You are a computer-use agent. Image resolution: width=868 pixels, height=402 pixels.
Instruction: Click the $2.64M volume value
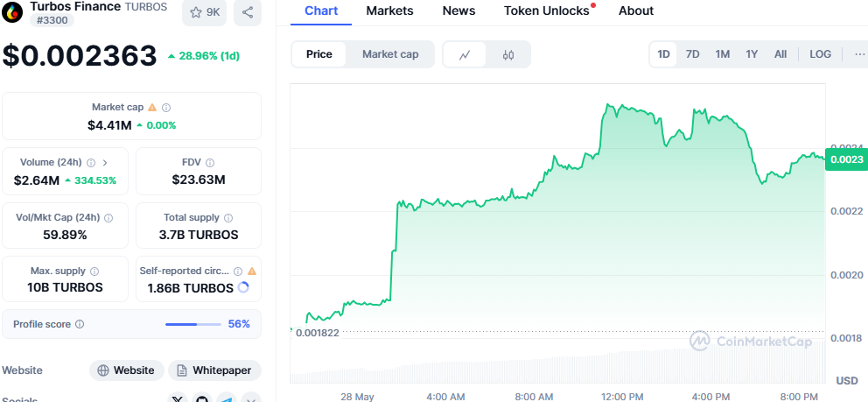tap(37, 180)
